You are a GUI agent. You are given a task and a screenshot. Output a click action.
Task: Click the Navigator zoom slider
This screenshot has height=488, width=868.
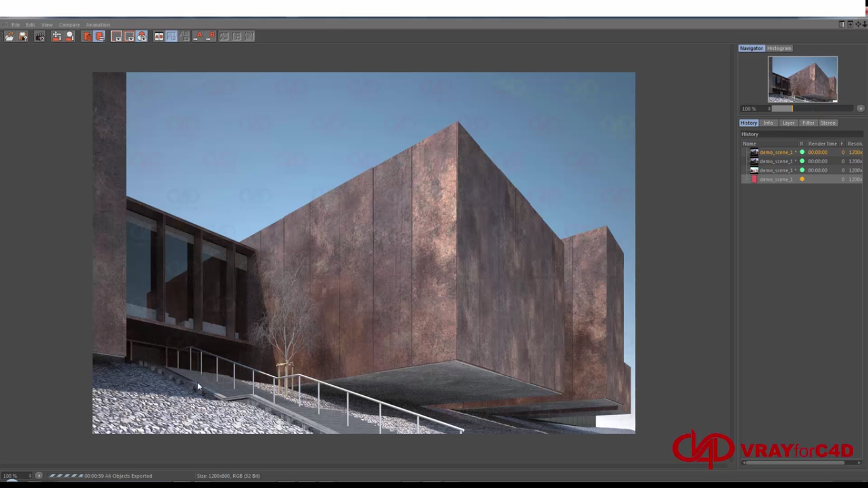tap(813, 109)
